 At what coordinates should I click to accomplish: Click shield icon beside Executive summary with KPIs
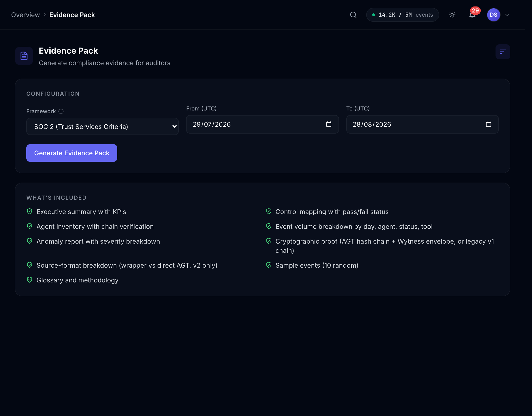tap(30, 211)
